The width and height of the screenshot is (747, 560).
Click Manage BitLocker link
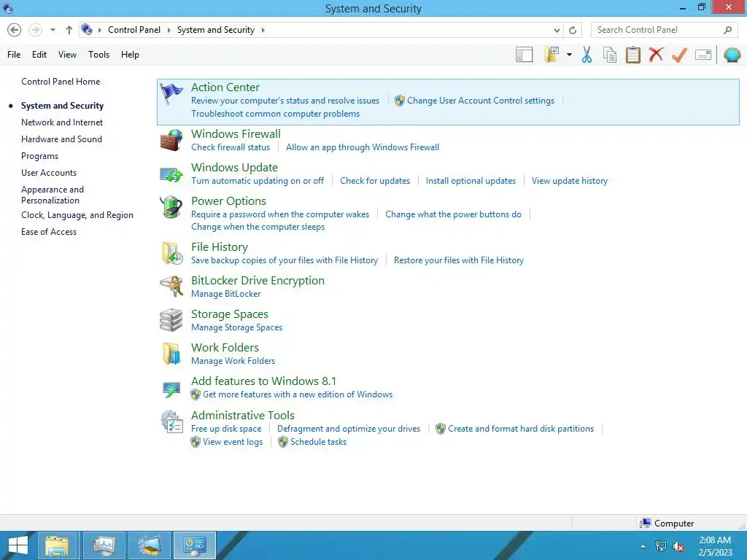(x=226, y=294)
